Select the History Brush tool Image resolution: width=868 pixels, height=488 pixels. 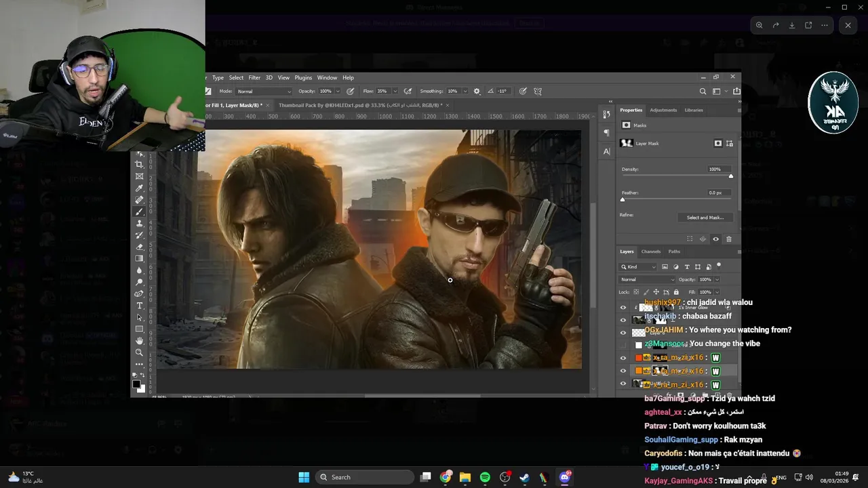140,235
